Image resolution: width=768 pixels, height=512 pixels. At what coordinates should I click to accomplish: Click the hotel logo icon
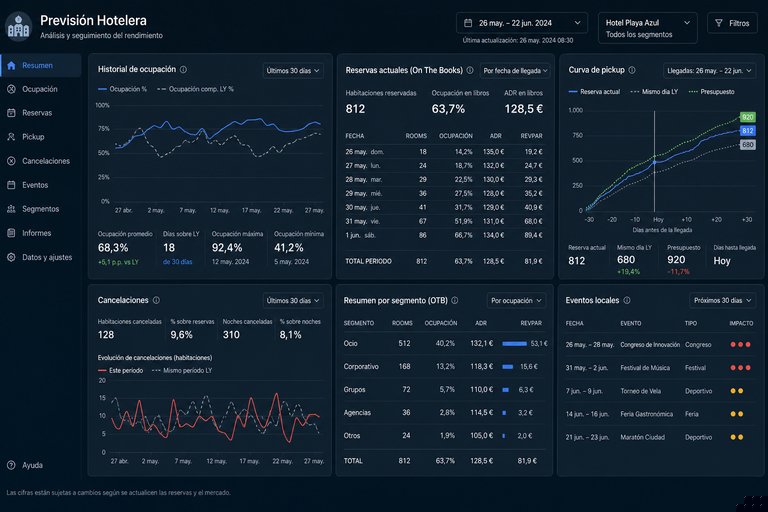point(19,26)
